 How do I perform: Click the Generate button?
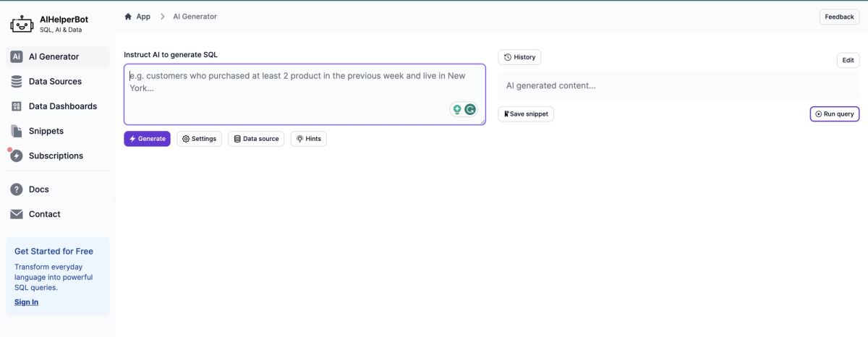[147, 139]
